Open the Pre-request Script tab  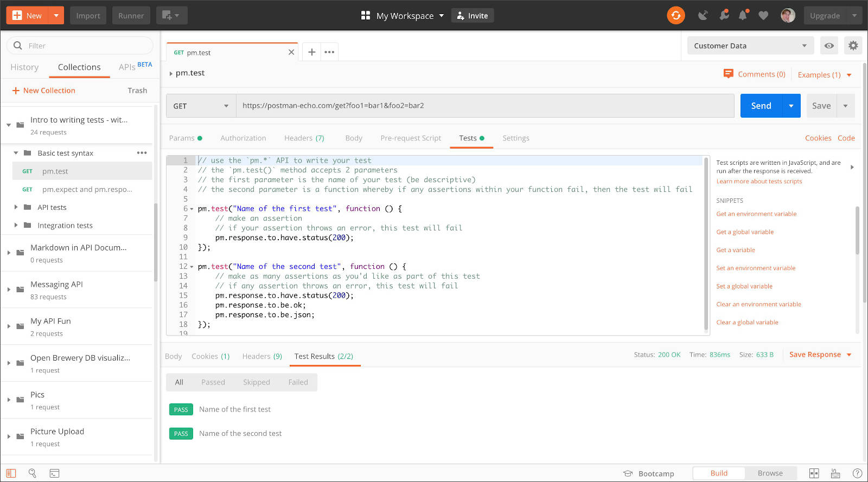click(x=411, y=138)
